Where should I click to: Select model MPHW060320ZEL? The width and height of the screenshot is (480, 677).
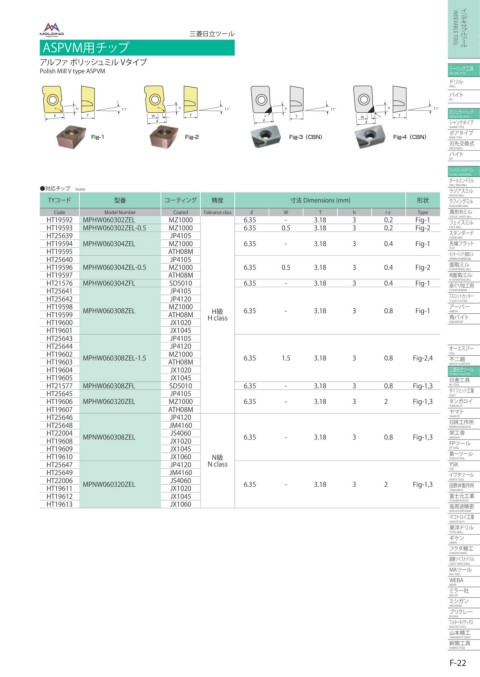[109, 402]
